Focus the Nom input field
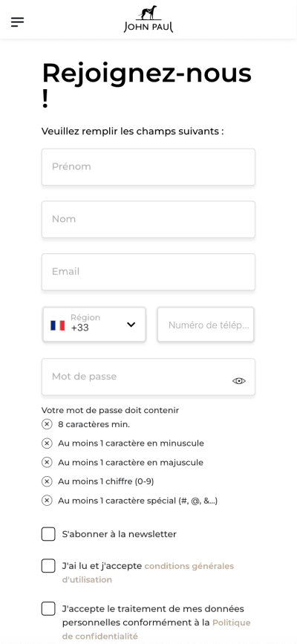Screen dimensions: 297x644 (x=148, y=219)
